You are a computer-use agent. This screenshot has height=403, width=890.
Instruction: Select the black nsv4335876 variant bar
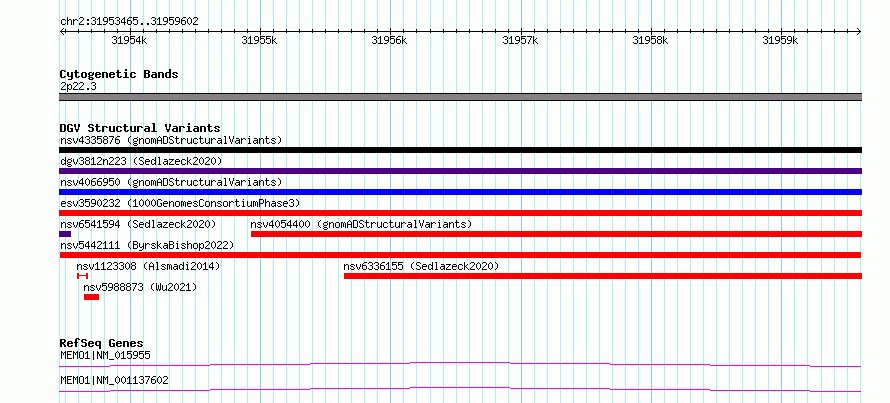pos(460,150)
